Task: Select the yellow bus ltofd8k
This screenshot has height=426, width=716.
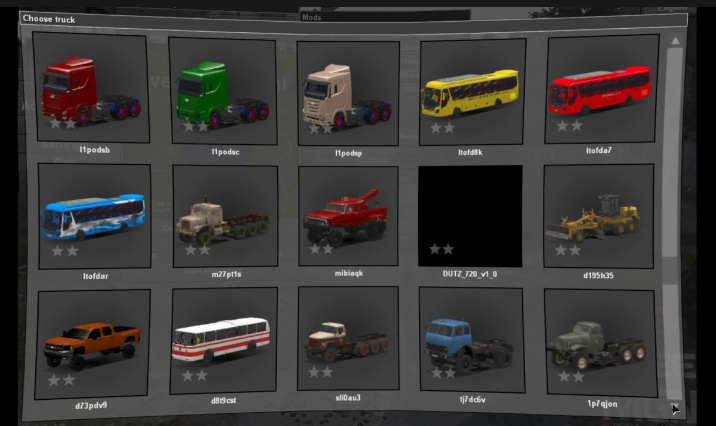Action: 471,92
